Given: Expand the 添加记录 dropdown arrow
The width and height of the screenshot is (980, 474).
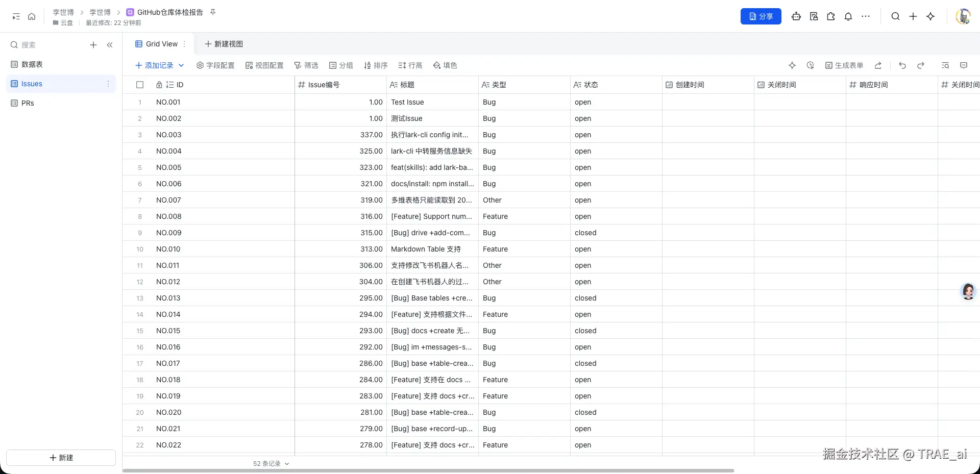Looking at the screenshot, I should (x=181, y=65).
